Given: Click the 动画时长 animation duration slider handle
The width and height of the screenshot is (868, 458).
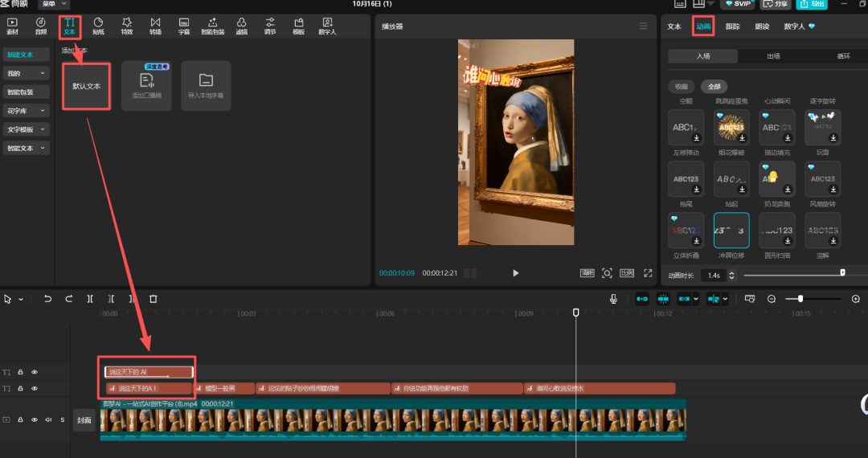Looking at the screenshot, I should pos(842,273).
